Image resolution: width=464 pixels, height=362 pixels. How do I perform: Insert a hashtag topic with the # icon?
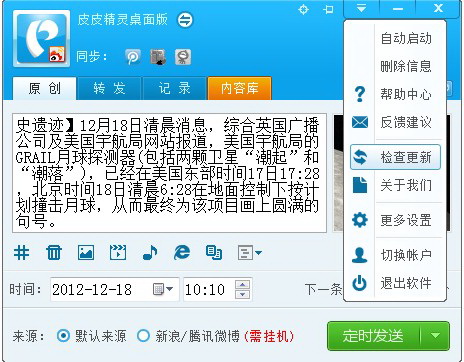[22, 252]
